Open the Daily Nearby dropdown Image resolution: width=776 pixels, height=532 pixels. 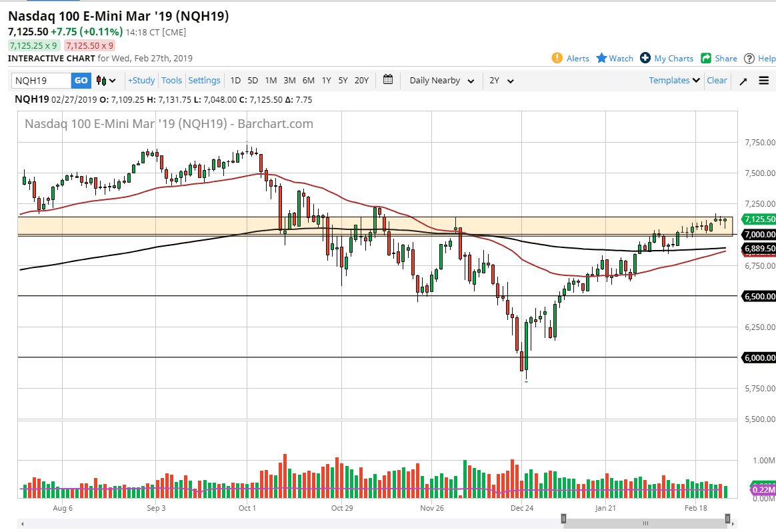click(x=441, y=80)
